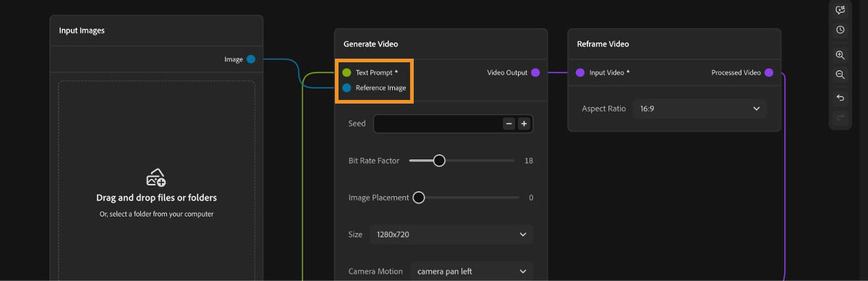
Task: Open the Aspect Ratio 16:9 dropdown
Action: click(x=699, y=109)
